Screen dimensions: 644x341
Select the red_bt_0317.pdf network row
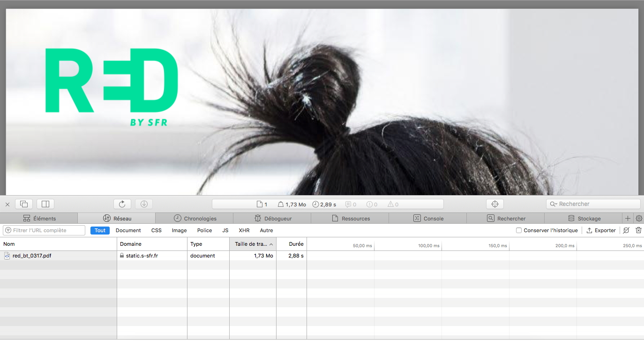click(32, 256)
